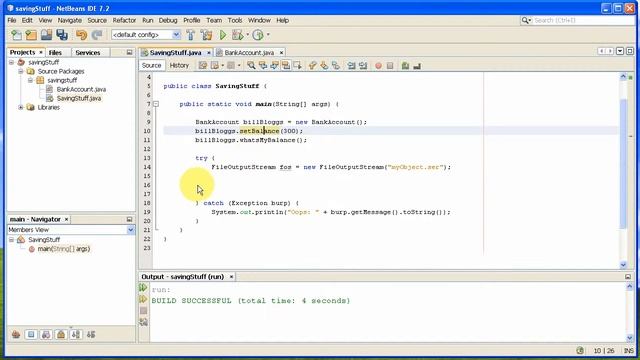Show the opened documents list arrow
The image size is (640, 360).
click(x=620, y=51)
